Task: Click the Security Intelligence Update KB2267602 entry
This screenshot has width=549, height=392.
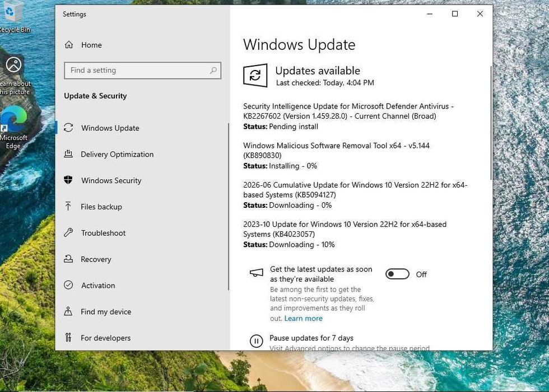Action: click(348, 116)
